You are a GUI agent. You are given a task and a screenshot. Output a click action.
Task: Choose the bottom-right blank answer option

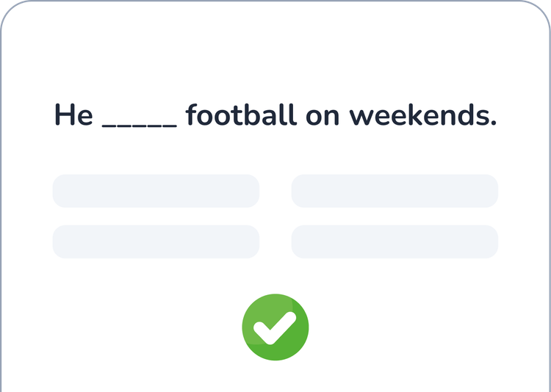pos(395,242)
